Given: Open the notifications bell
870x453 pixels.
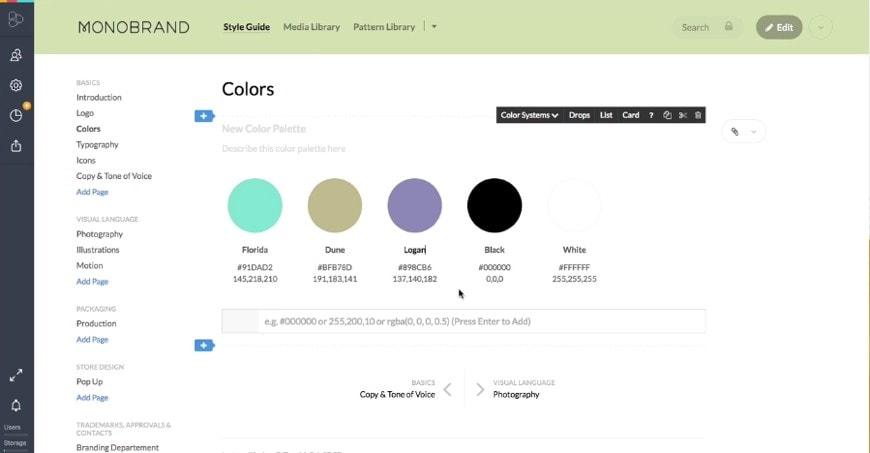Looking at the screenshot, I should (x=16, y=405).
